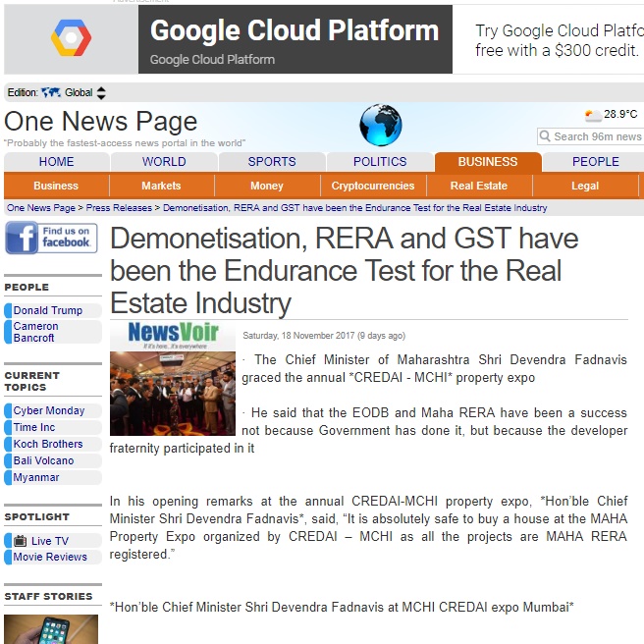
Task: Open the Cyber Monday topic
Action: 49,410
